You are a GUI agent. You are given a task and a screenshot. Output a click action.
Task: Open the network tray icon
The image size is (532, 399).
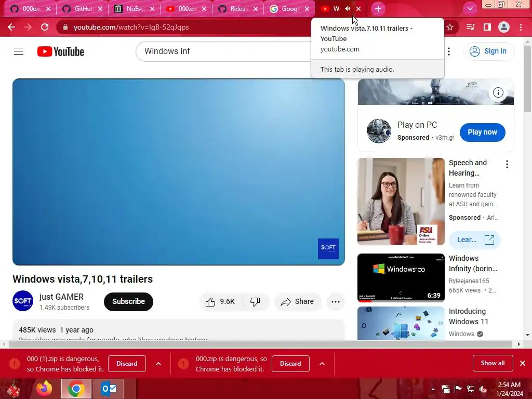471,389
